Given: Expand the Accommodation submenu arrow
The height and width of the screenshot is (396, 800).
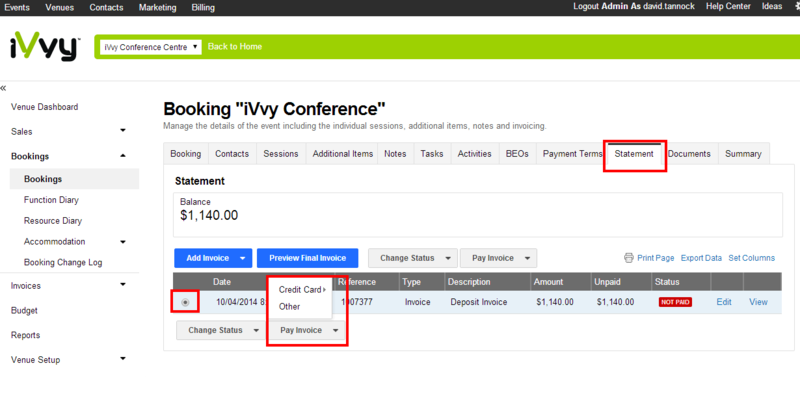Looking at the screenshot, I should tap(122, 241).
